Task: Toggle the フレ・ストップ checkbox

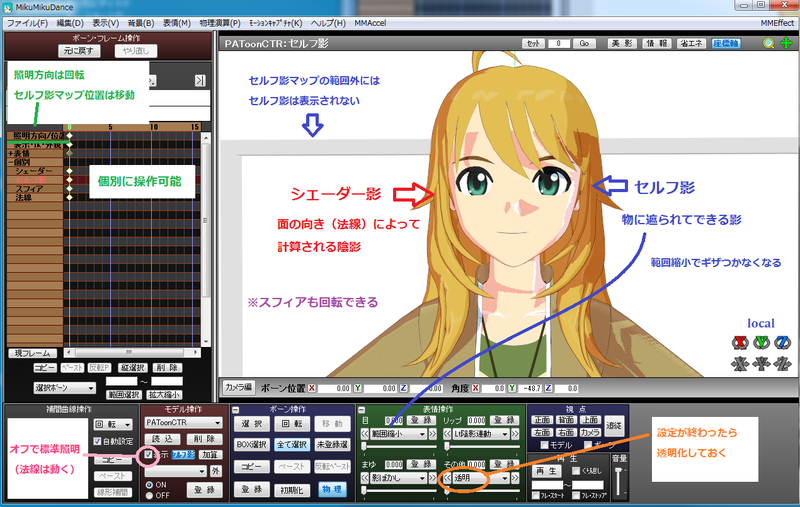Action: [576, 496]
